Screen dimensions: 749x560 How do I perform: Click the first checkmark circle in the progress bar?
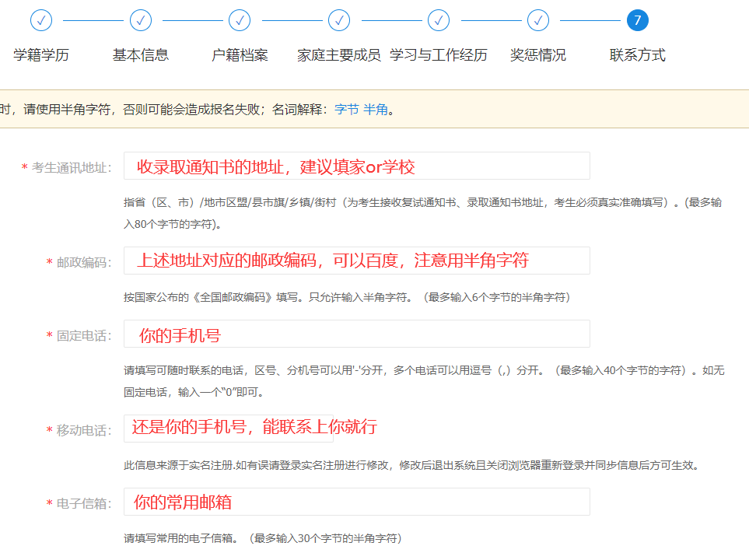pyautogui.click(x=40, y=20)
